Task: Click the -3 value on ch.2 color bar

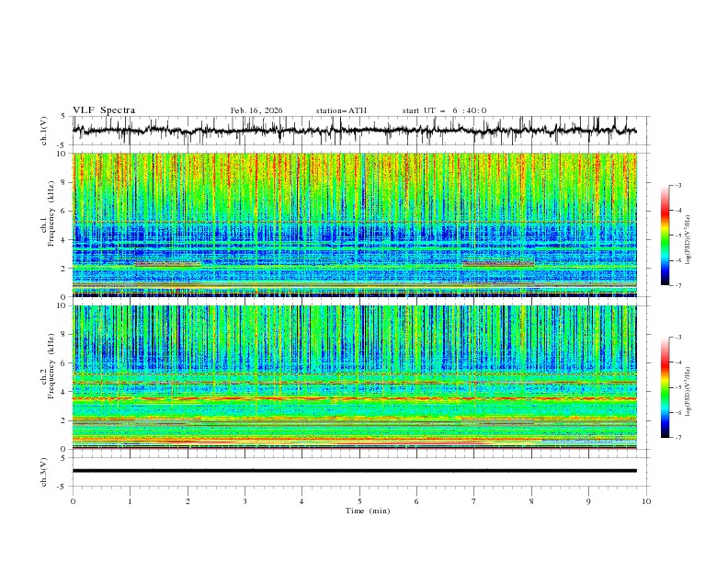Action: coord(677,338)
